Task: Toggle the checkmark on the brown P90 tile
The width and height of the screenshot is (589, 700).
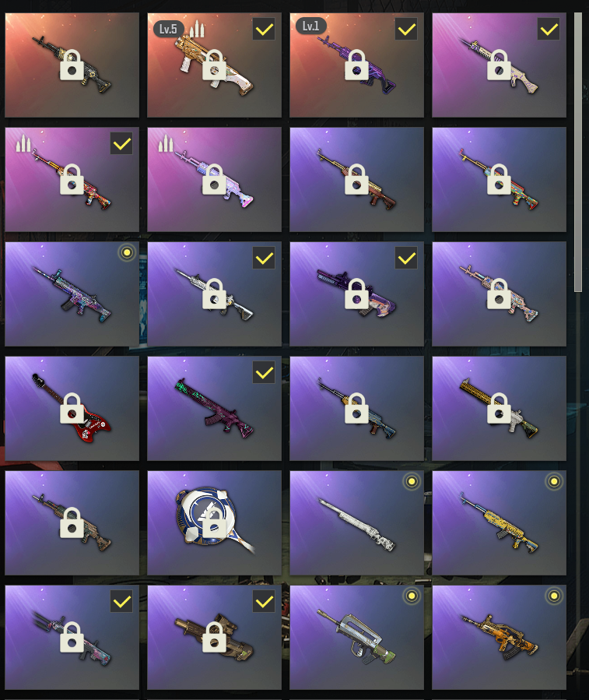Action: pos(264,602)
